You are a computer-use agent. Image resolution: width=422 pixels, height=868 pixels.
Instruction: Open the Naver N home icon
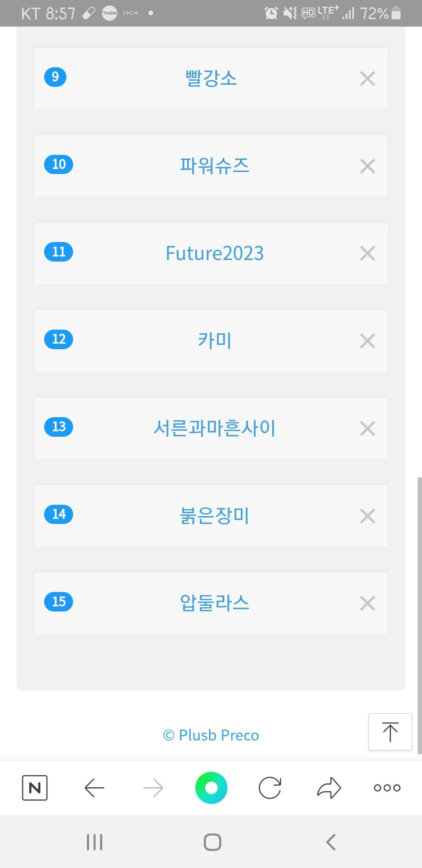tap(35, 787)
